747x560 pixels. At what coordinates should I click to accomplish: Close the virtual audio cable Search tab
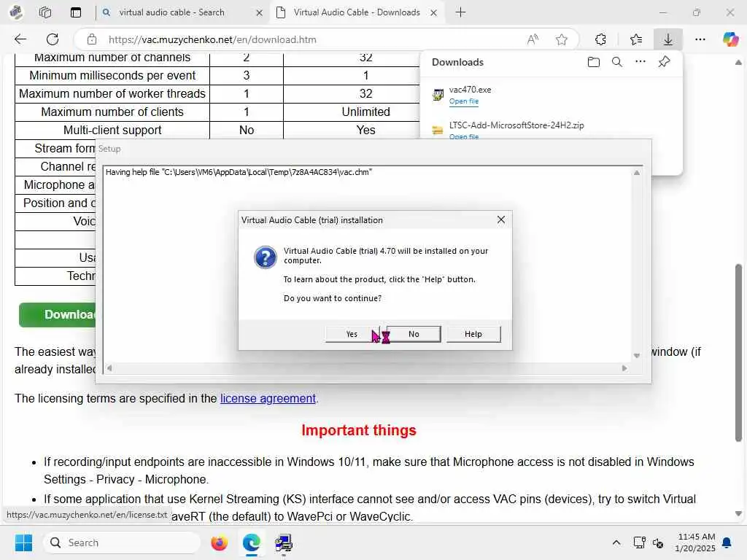259,13
